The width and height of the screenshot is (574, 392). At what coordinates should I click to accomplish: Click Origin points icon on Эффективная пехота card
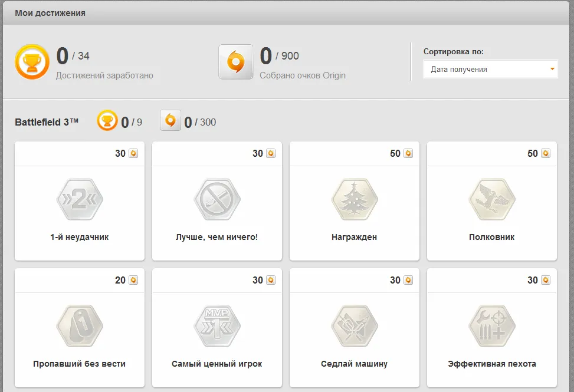click(546, 280)
